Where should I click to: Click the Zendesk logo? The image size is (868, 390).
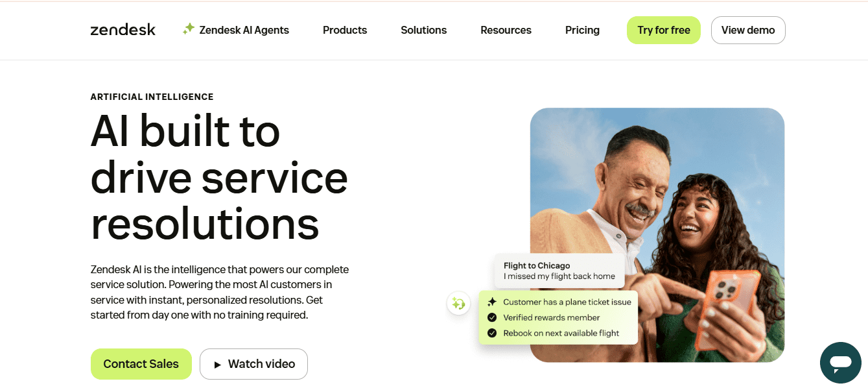123,30
